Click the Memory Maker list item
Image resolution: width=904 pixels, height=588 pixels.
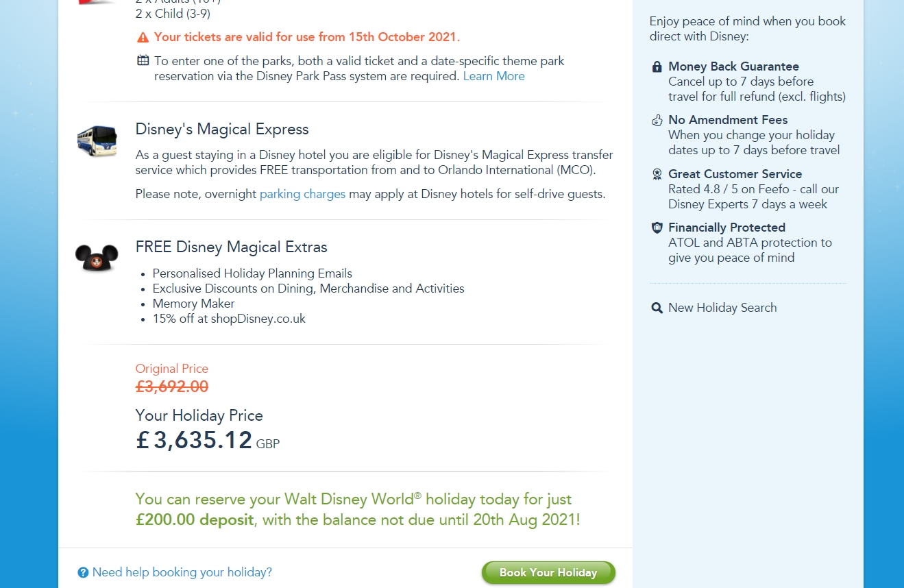point(194,304)
